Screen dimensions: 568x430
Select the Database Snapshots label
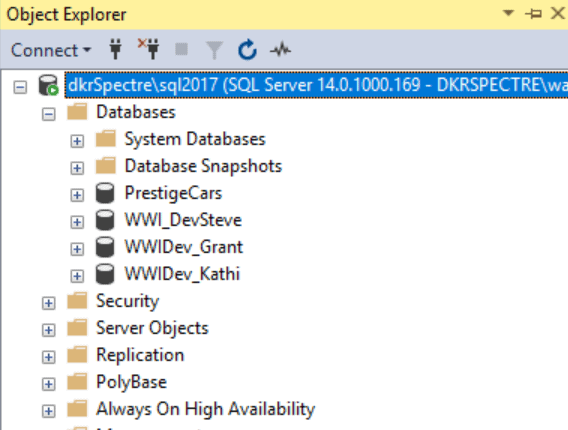203,166
